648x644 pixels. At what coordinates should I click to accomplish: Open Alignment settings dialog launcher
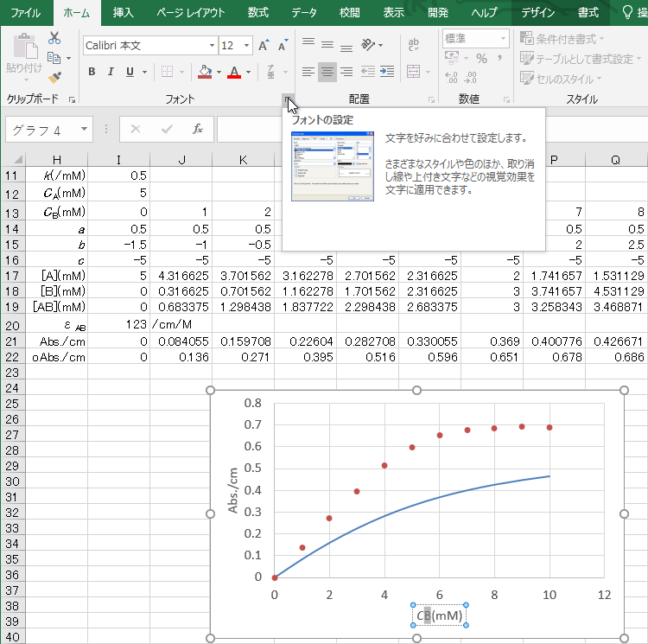click(431, 99)
